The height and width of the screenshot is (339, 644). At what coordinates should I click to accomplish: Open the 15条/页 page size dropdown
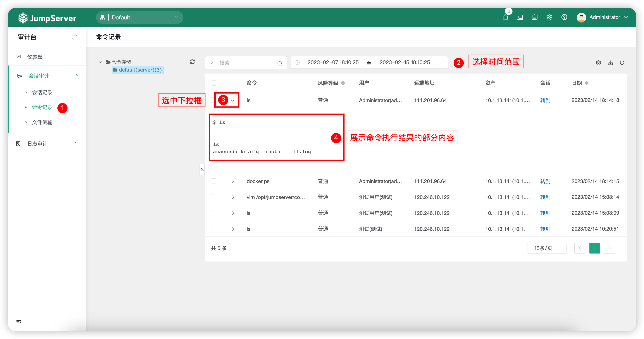pos(547,248)
